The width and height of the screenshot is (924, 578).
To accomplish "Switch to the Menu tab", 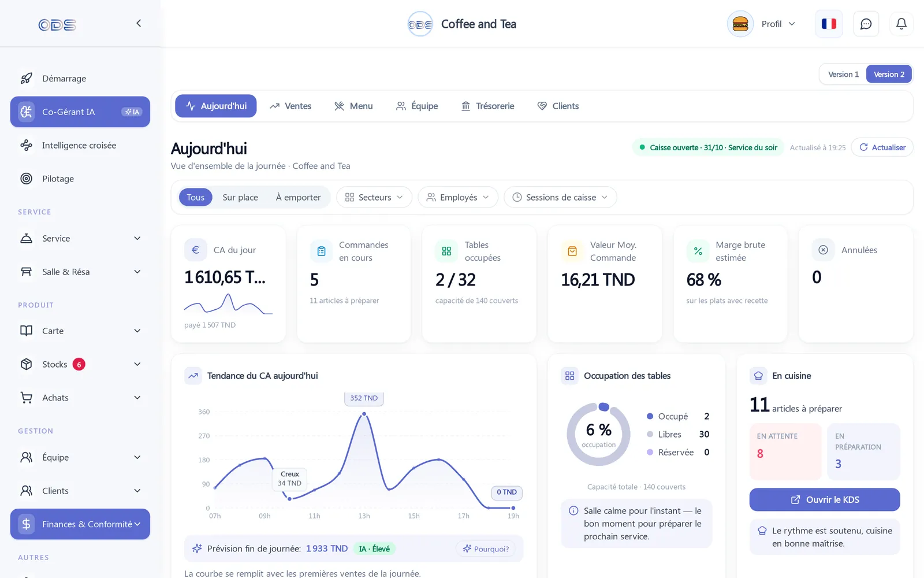I will pos(353,106).
